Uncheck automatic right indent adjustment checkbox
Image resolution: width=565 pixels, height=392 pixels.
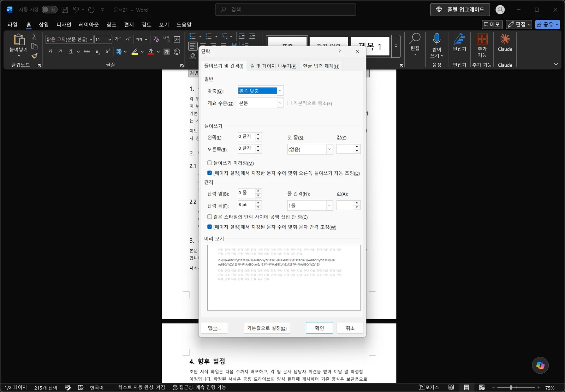pyautogui.click(x=209, y=173)
